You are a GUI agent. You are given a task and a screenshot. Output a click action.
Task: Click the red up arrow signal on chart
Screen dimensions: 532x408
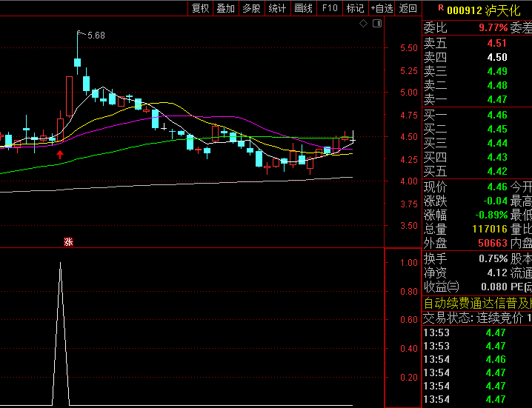60,155
